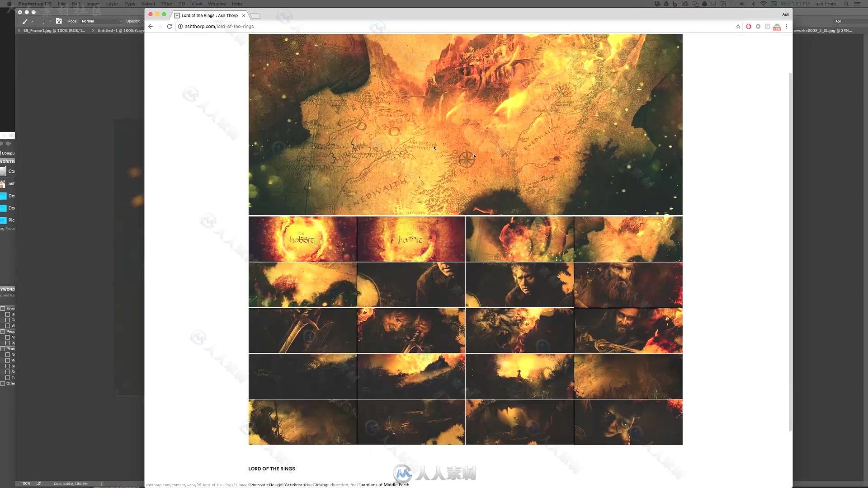This screenshot has height=488, width=868.
Task: Open the volume control menu
Action: click(742, 4)
